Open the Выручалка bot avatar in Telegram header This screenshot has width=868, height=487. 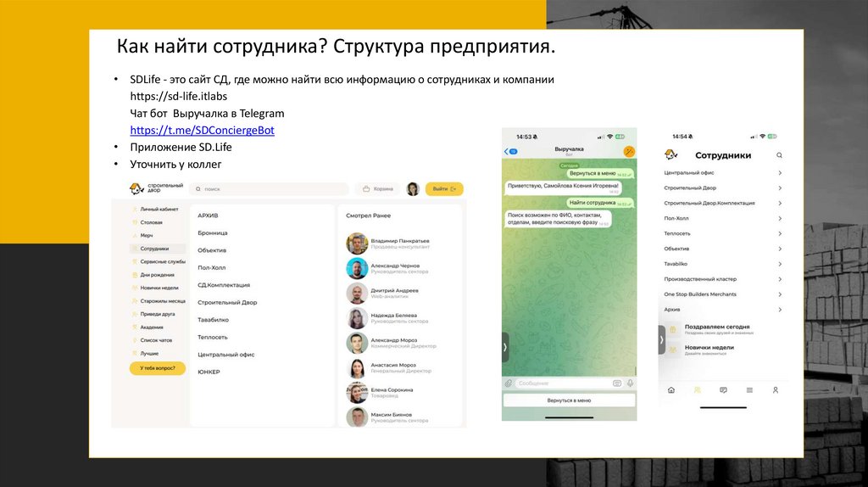(x=629, y=151)
